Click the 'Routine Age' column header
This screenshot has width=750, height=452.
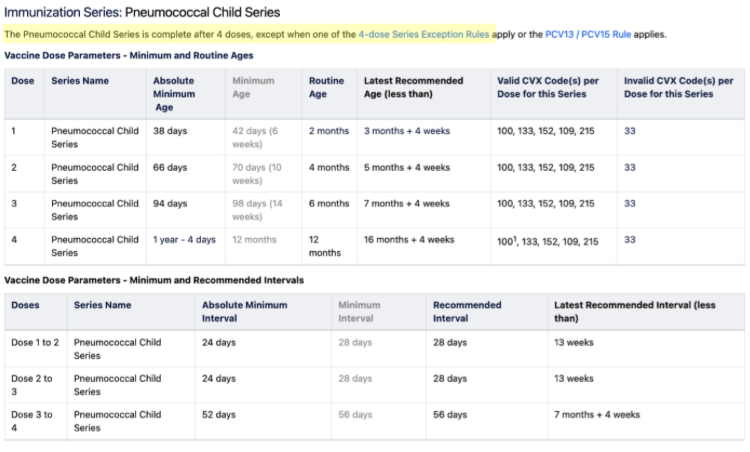click(x=326, y=87)
